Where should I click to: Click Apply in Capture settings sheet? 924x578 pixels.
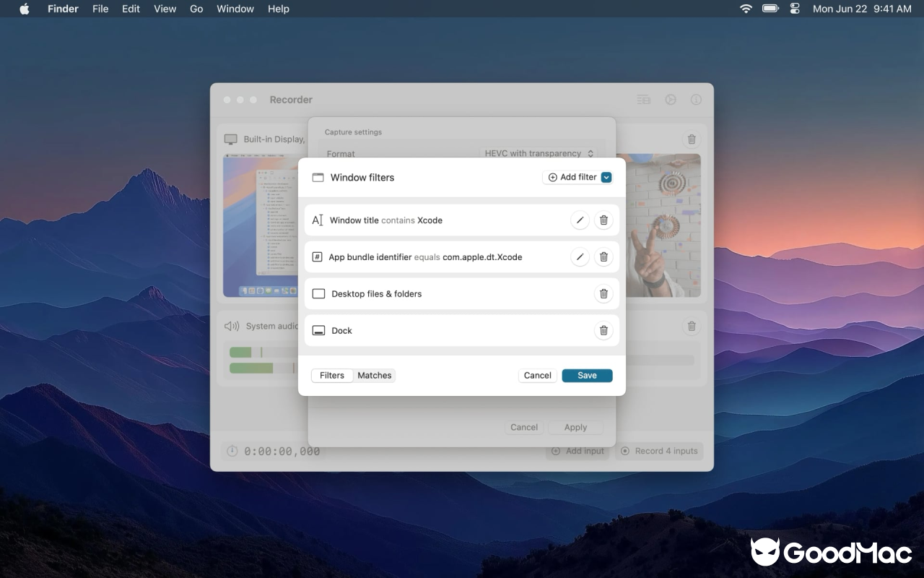(x=575, y=428)
